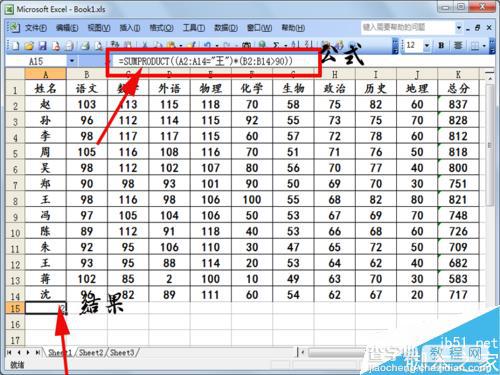Open the 视图(V) menu

99,28
